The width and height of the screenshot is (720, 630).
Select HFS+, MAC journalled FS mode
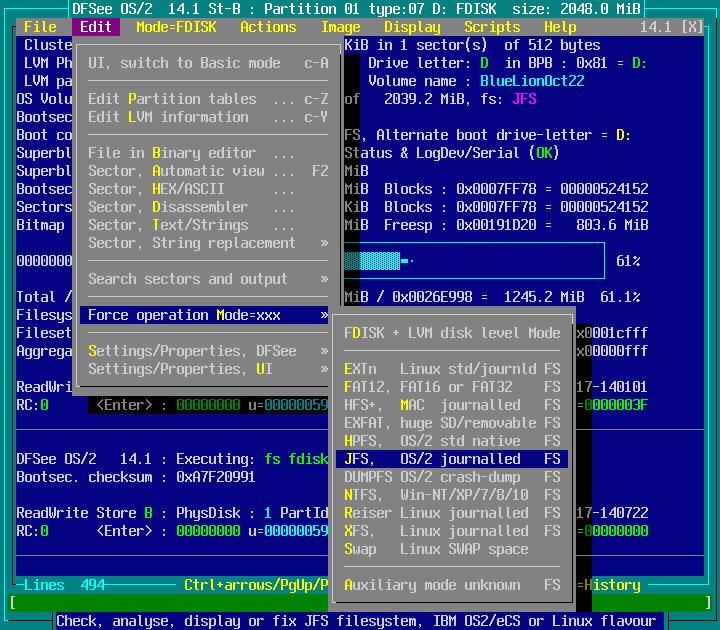click(452, 405)
